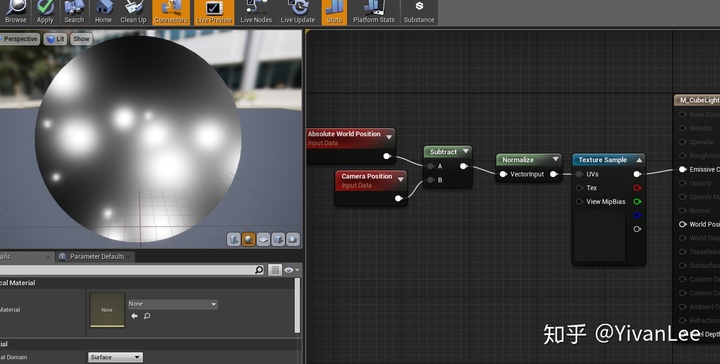Run Clean Up on the graph

click(133, 12)
